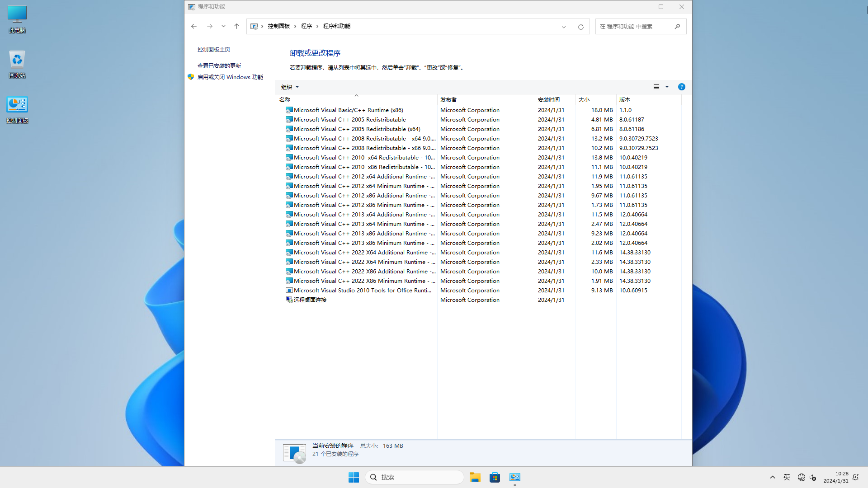Open the Windows Start menu

pos(353,477)
